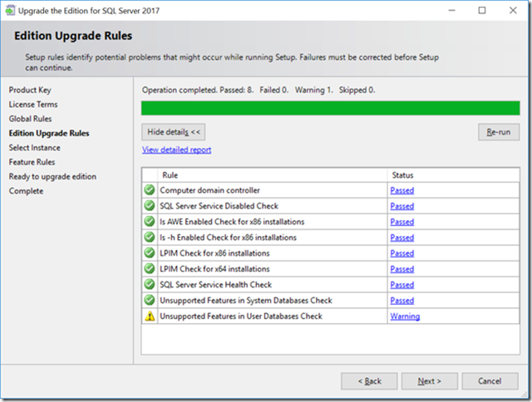Click green check icon for SQL Server Service Health Check
The image size is (532, 402).
tap(150, 284)
